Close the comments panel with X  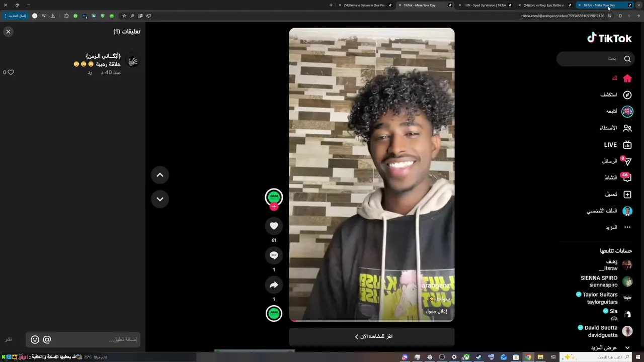pyautogui.click(x=8, y=32)
